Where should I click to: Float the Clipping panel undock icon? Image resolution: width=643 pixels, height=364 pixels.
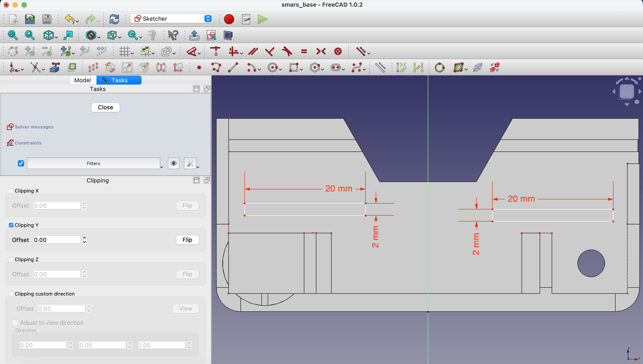point(207,180)
